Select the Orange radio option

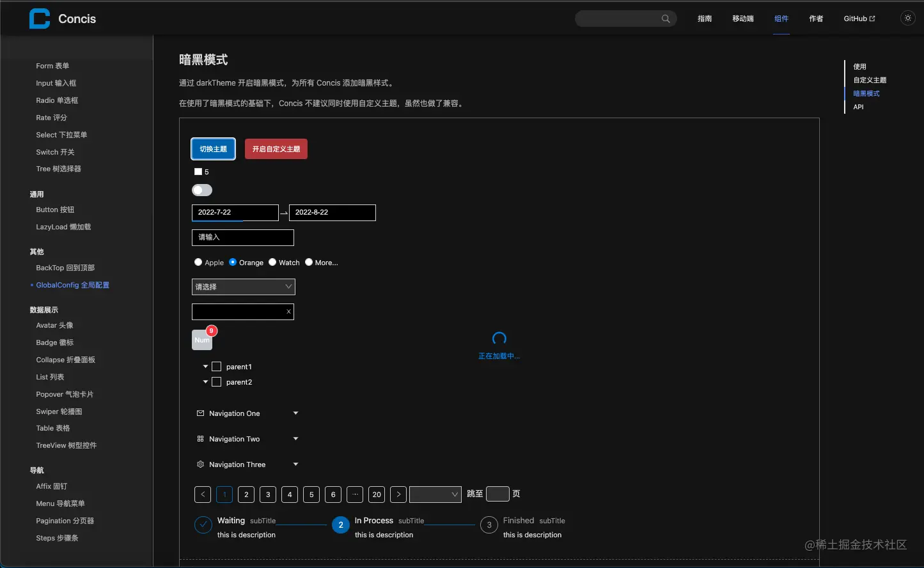pyautogui.click(x=233, y=263)
